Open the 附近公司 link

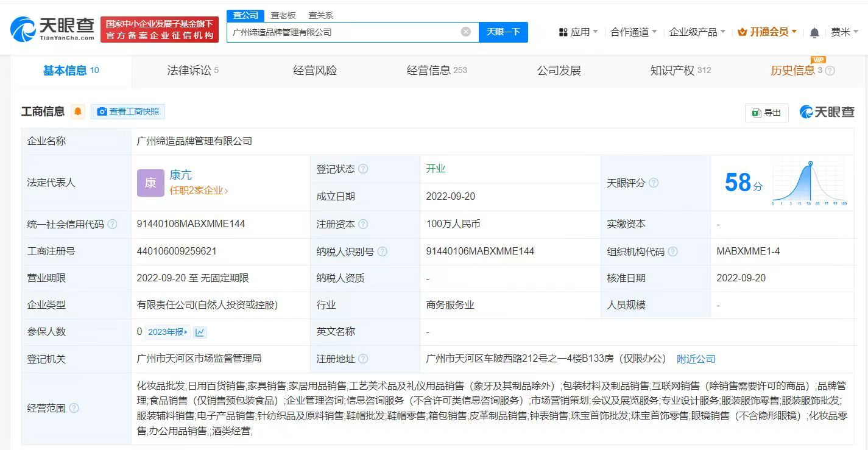696,359
